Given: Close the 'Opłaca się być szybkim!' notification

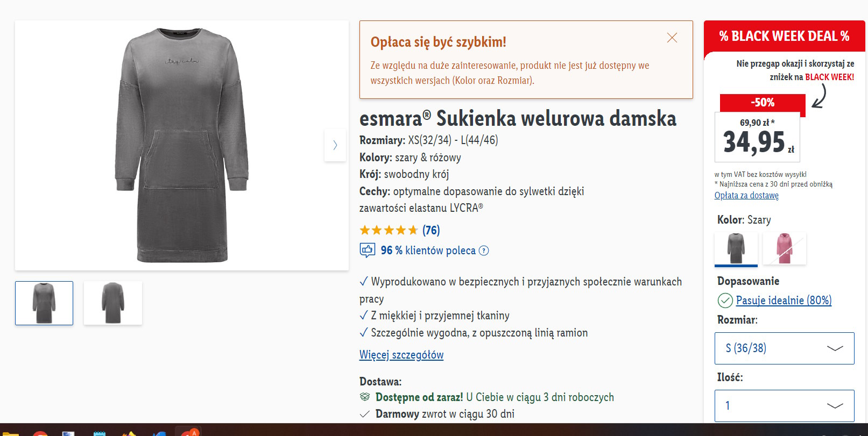Looking at the screenshot, I should (672, 38).
